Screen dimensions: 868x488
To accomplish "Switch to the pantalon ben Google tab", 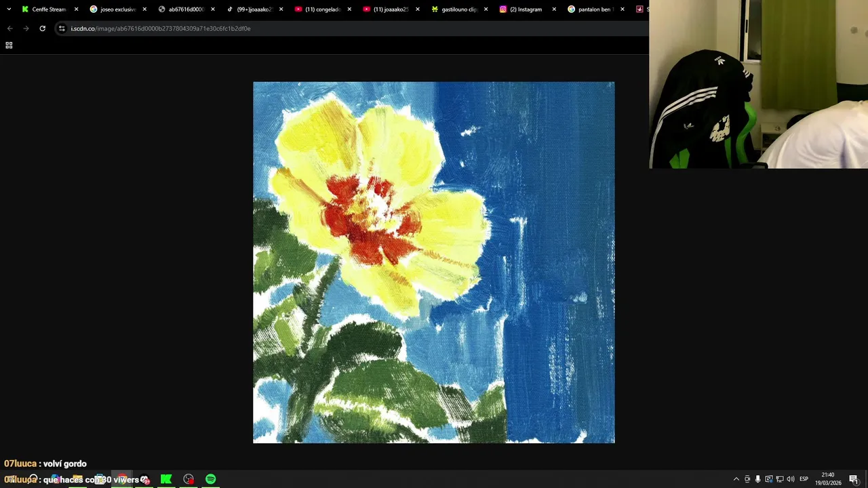I will [595, 9].
